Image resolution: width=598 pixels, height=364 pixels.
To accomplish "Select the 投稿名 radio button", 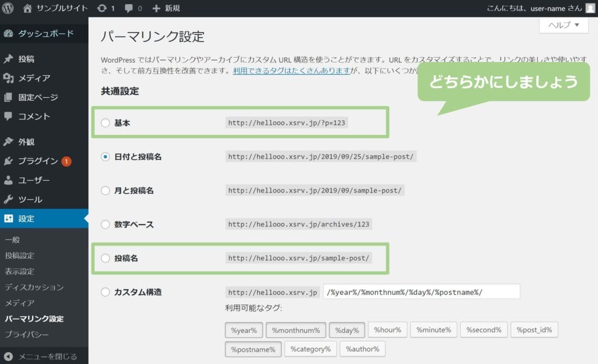I will [x=105, y=258].
